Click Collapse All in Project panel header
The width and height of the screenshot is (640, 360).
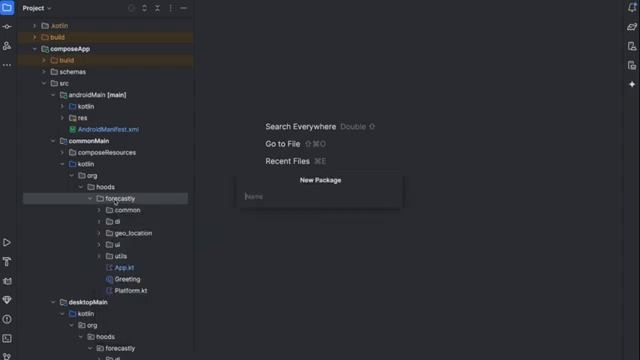[x=158, y=8]
